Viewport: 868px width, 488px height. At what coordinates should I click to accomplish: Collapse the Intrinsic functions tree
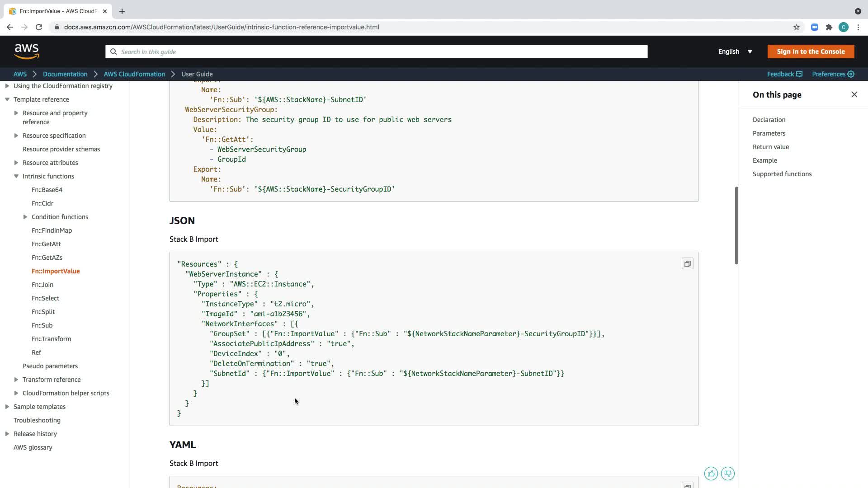pos(16,176)
